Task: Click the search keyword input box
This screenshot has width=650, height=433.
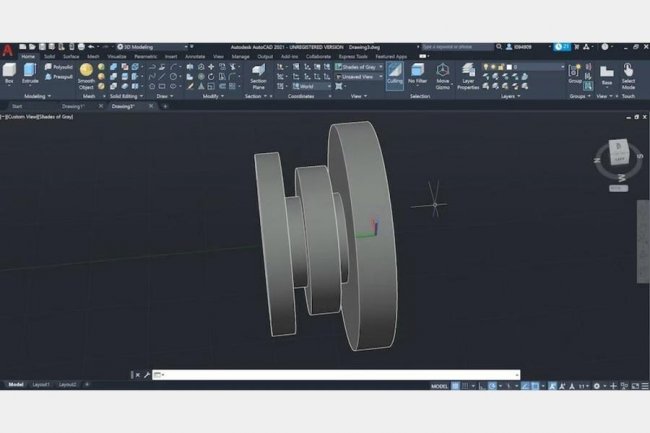Action: click(457, 47)
